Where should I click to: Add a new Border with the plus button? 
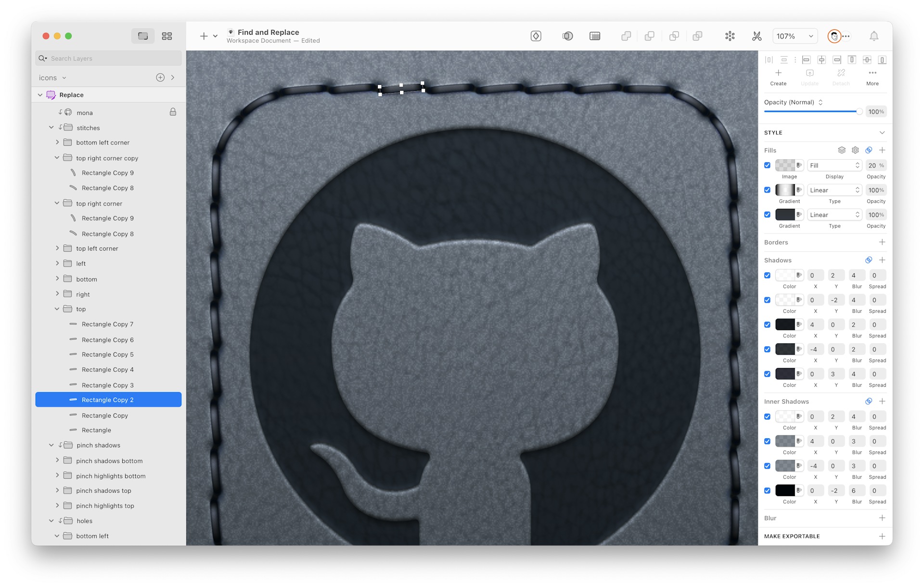coord(883,242)
